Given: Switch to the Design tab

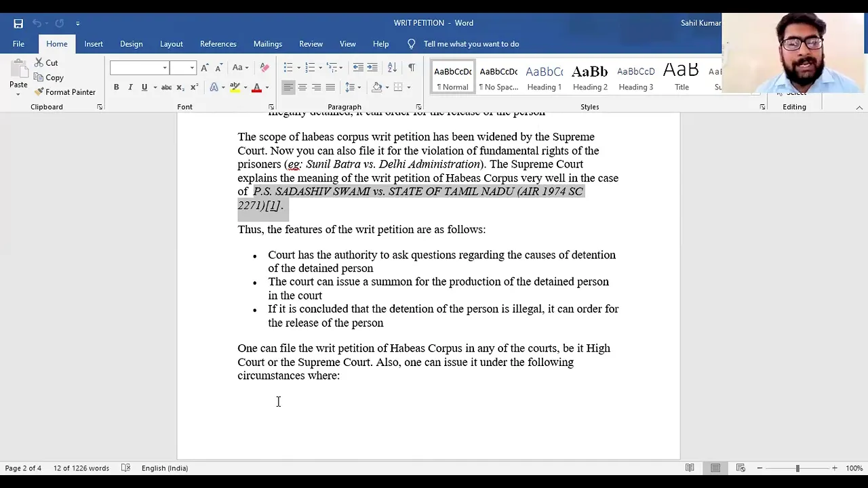Looking at the screenshot, I should point(132,44).
